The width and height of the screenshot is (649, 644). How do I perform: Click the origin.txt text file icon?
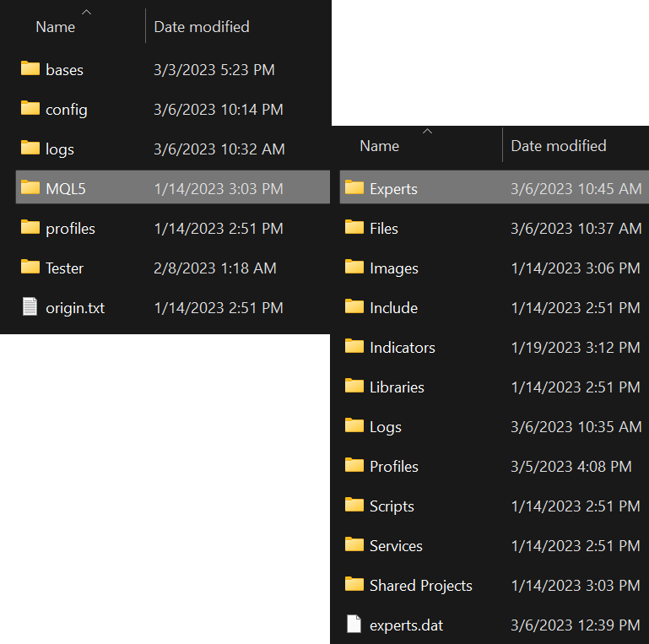(x=30, y=306)
